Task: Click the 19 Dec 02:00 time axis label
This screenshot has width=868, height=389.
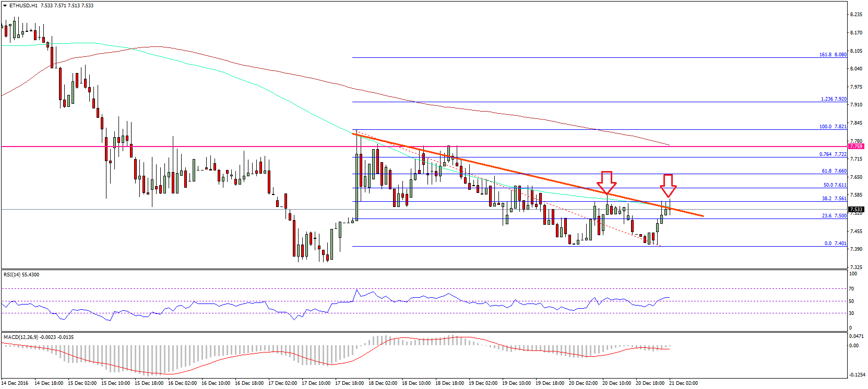Action: tap(483, 383)
